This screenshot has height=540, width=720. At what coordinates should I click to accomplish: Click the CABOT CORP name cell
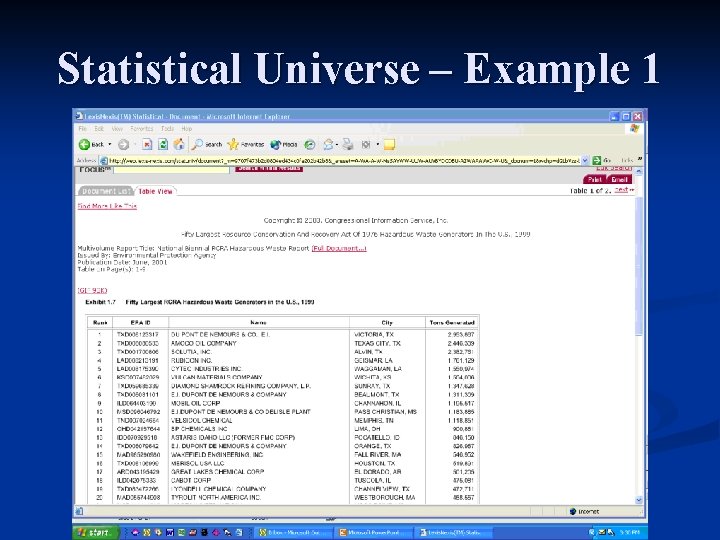click(x=191, y=480)
